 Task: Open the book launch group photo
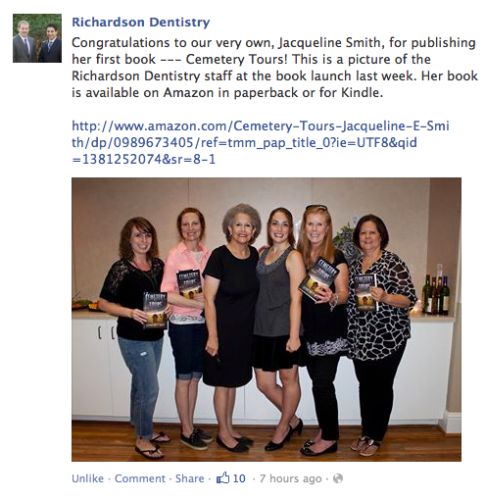(266, 319)
